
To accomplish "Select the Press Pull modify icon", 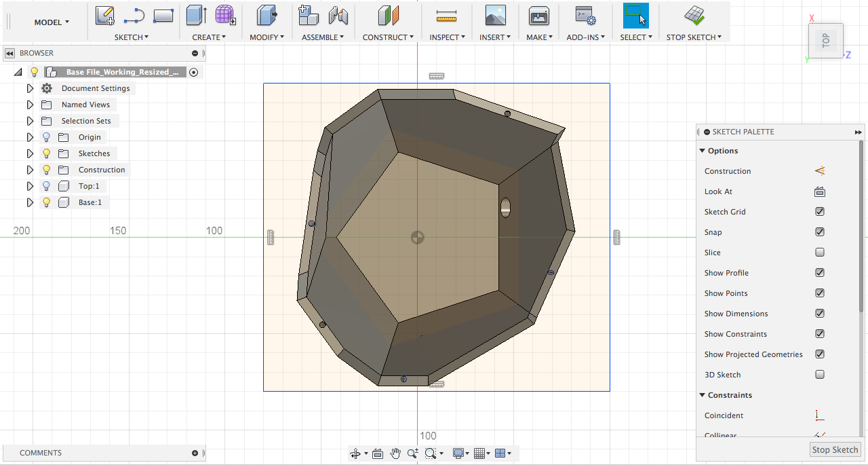I will [x=267, y=15].
